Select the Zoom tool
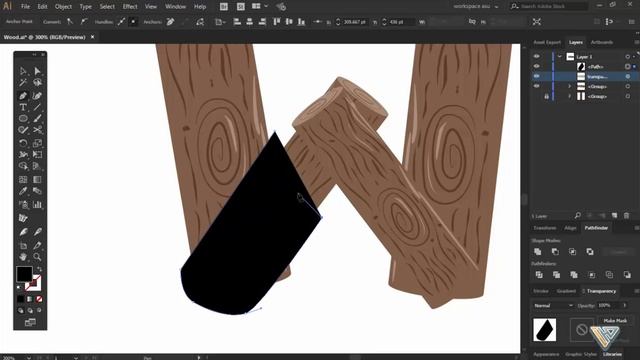Viewport: 640px width, 360px height. [x=37, y=257]
